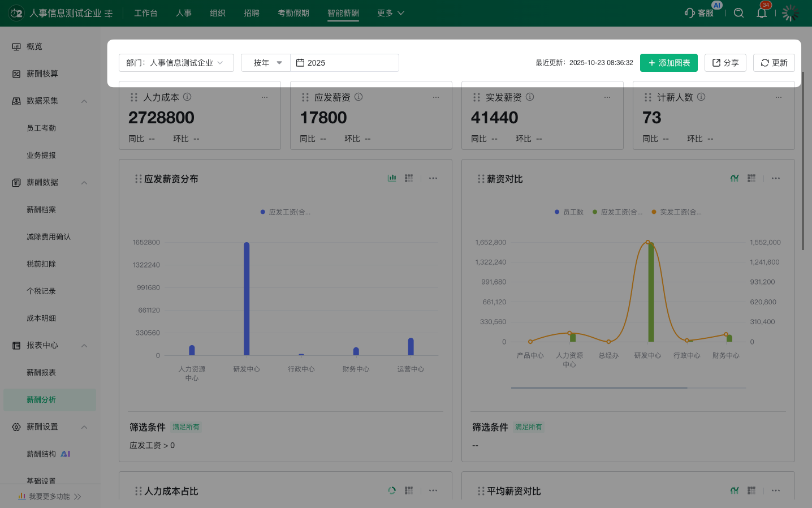Click the search magnifier icon in header

point(738,13)
